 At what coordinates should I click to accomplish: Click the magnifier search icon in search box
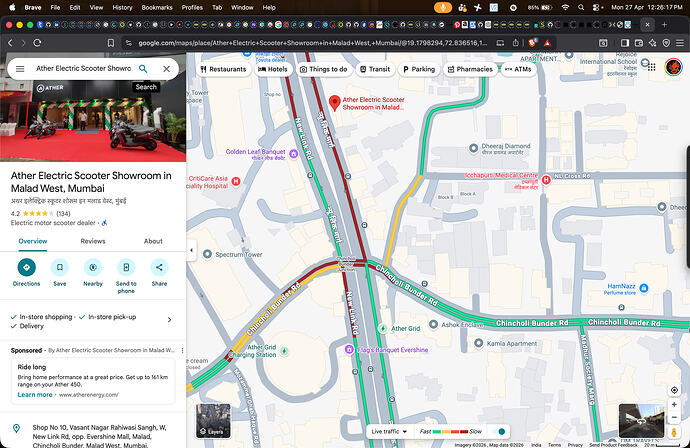(x=143, y=69)
